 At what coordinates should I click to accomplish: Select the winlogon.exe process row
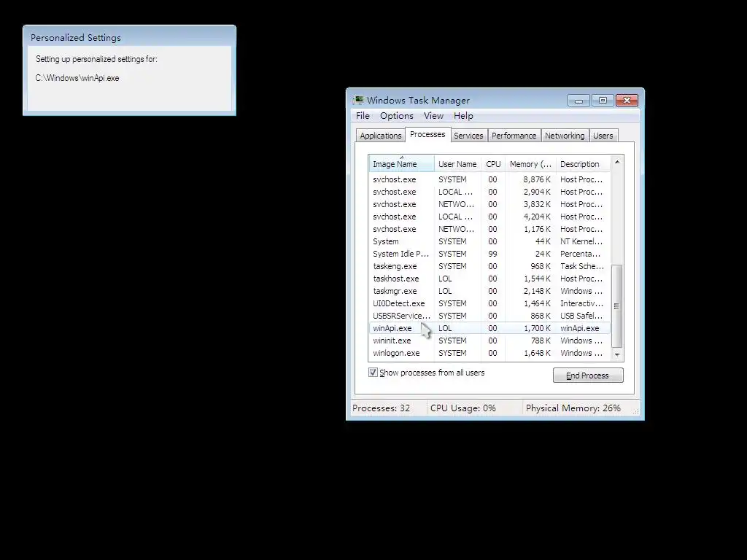tap(489, 353)
